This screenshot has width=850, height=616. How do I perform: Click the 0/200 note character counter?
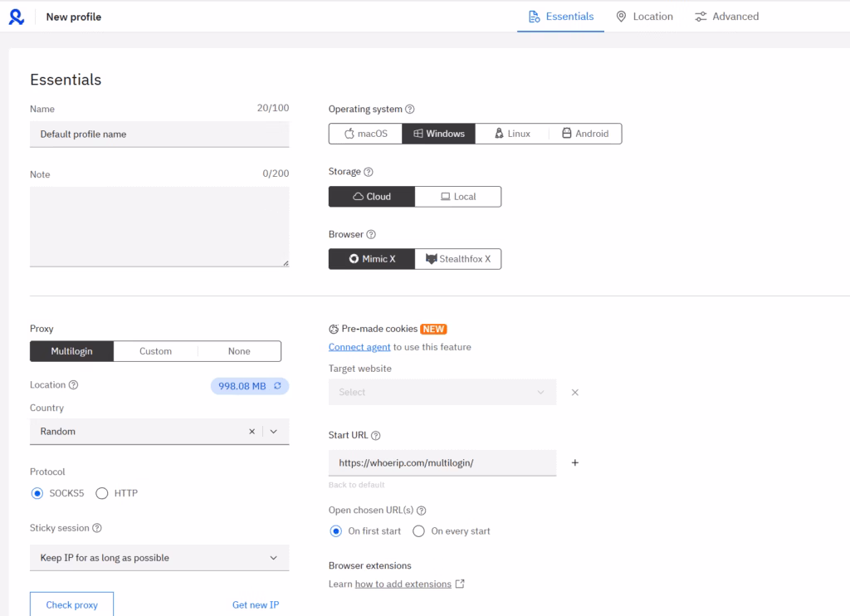pos(276,174)
